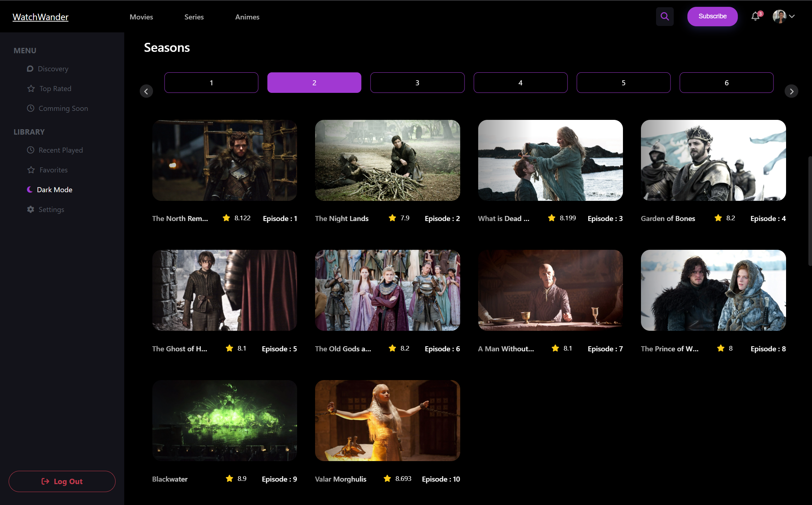This screenshot has height=505, width=812.
Task: Go to Top Rated
Action: pyautogui.click(x=55, y=89)
